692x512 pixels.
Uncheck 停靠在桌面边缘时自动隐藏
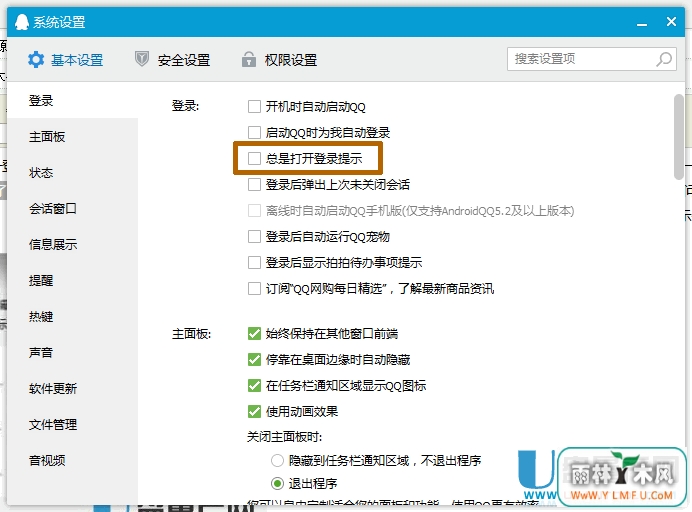click(254, 359)
